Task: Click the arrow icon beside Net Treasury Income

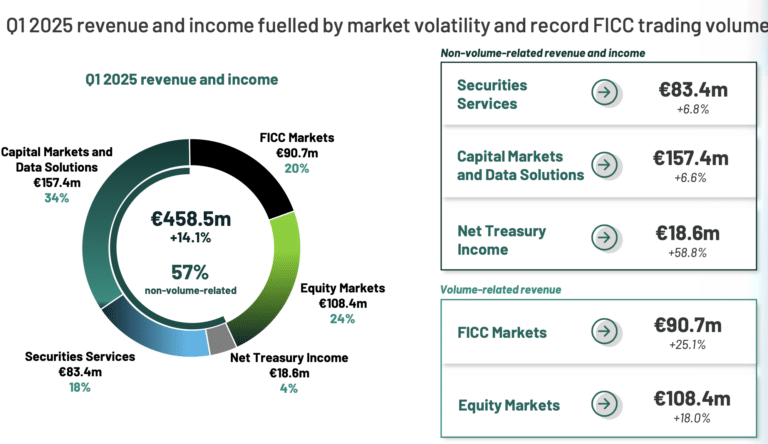Action: tap(604, 238)
